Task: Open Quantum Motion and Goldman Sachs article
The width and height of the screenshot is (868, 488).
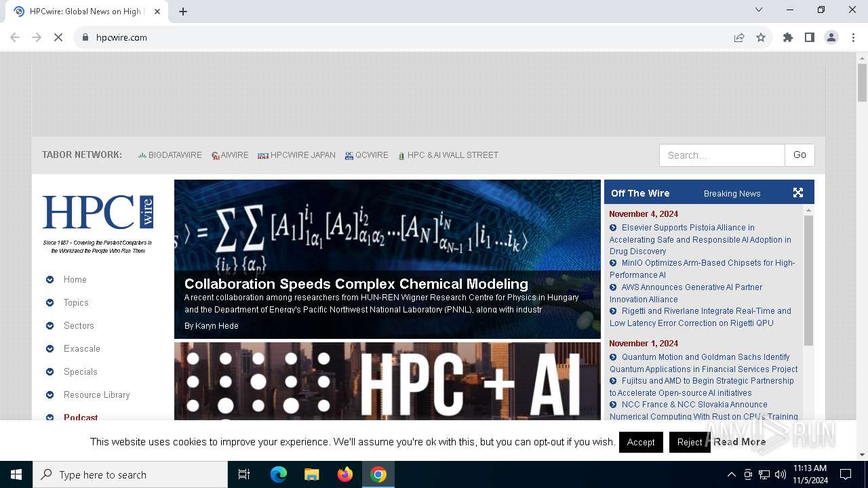Action: point(703,363)
